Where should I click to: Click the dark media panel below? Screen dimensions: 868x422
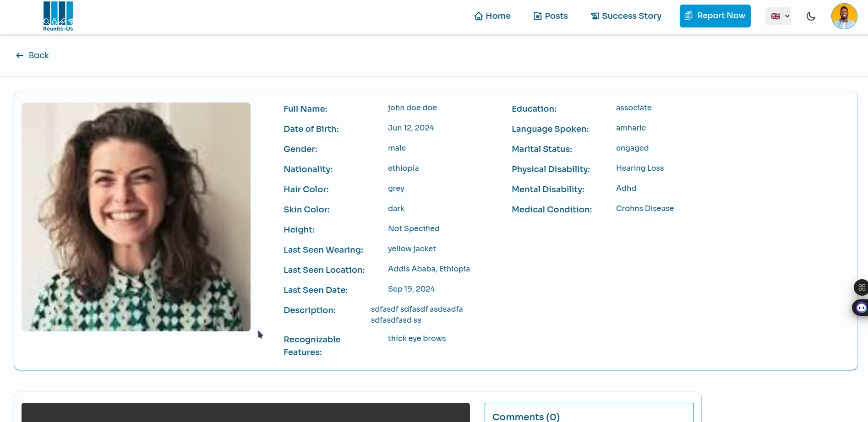tap(246, 412)
